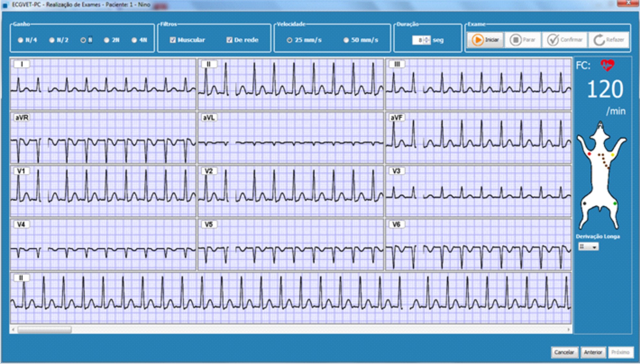Adjust duration with the spinner arrows

click(x=427, y=40)
